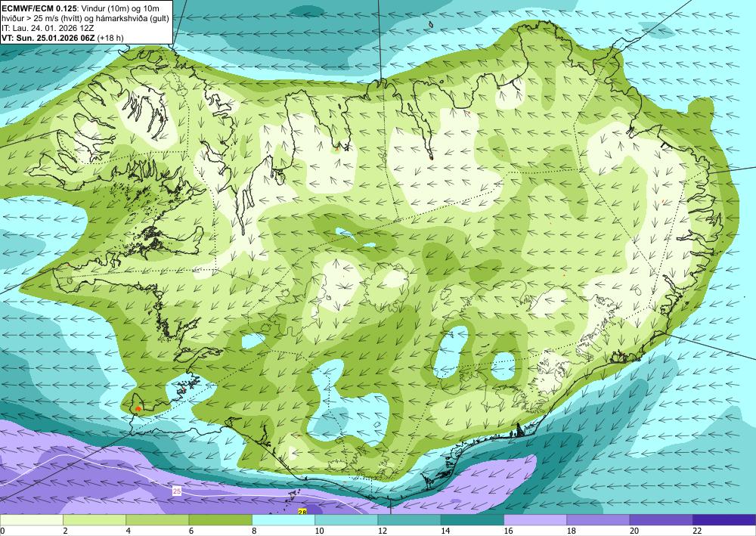Click the deep purple 20–22 m/s legend swatch
Viewport: 756px width, 536px height.
click(x=661, y=520)
